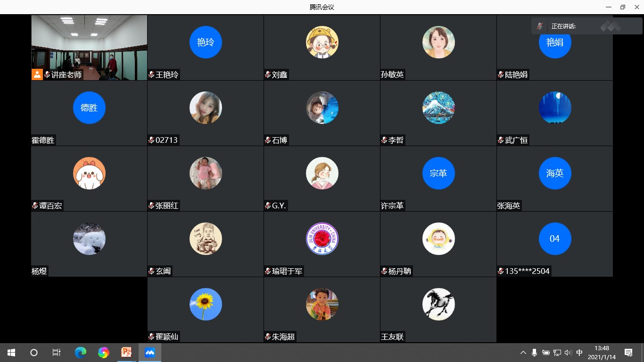Click the speaker volume icon in the tray

click(x=568, y=353)
